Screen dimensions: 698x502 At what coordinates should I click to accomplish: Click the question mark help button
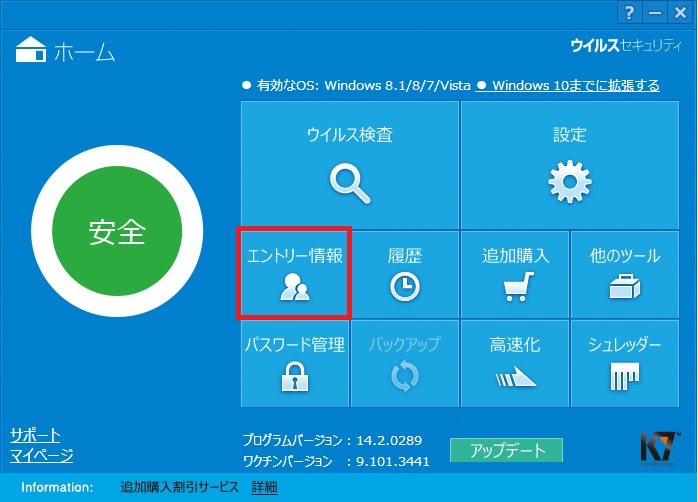629,12
